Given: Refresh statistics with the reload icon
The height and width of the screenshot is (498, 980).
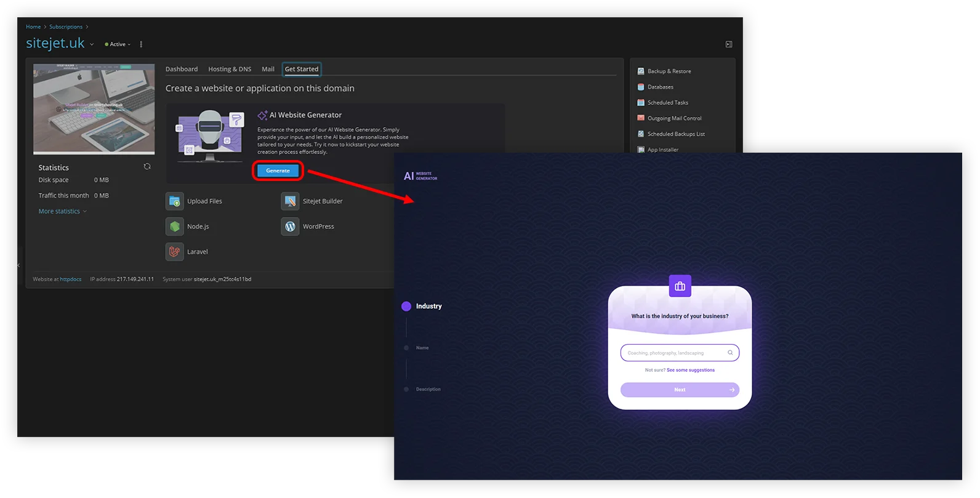Looking at the screenshot, I should click(147, 167).
